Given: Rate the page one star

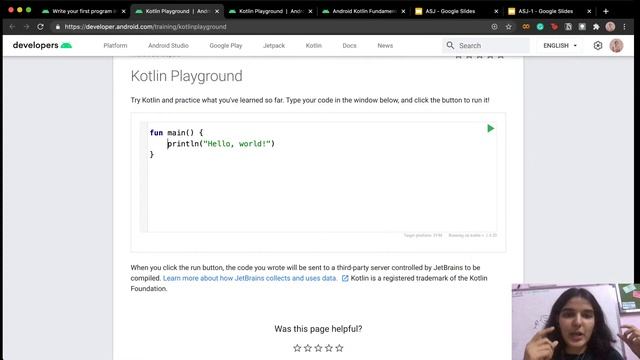Looking at the screenshot, I should (297, 348).
